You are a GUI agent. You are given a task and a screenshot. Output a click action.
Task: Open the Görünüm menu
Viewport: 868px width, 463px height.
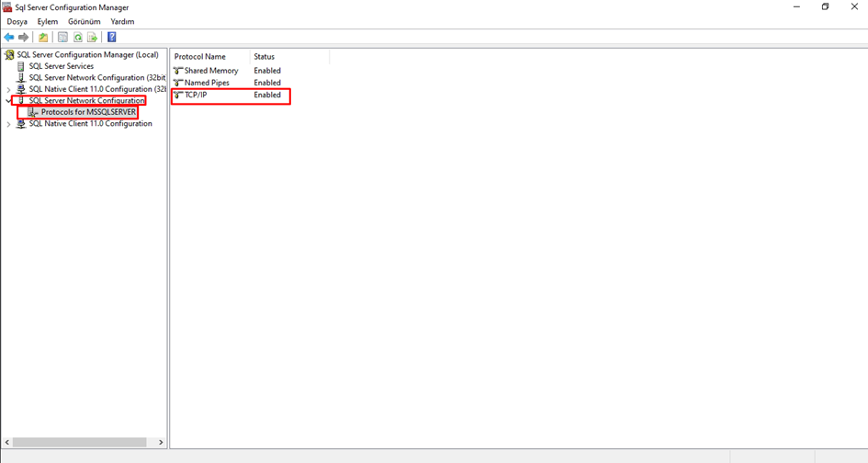tap(85, 22)
